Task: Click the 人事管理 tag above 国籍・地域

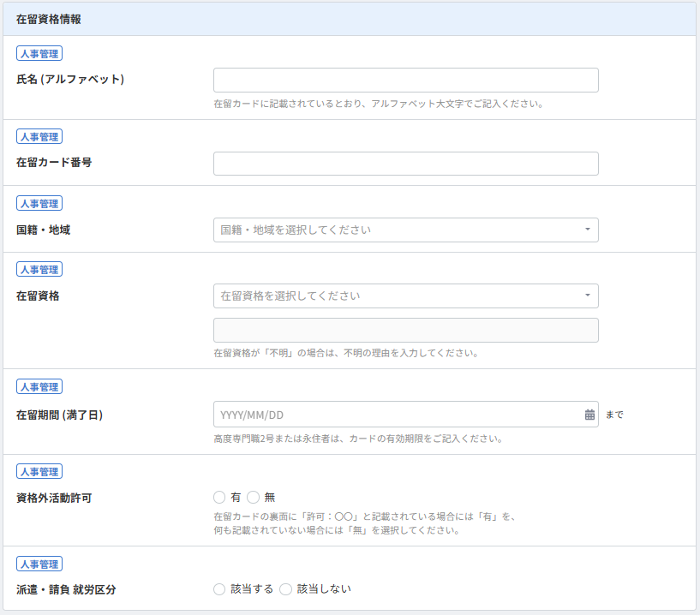Action: coord(39,203)
